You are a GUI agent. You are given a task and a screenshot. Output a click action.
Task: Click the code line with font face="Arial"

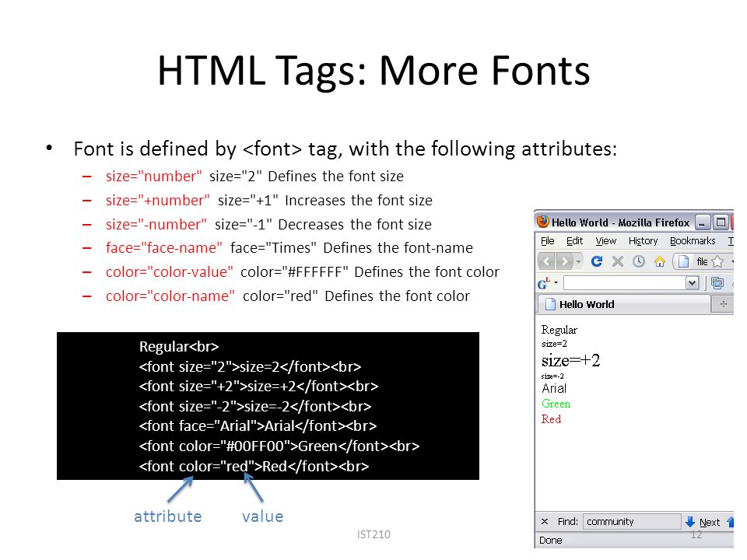pyautogui.click(x=258, y=425)
